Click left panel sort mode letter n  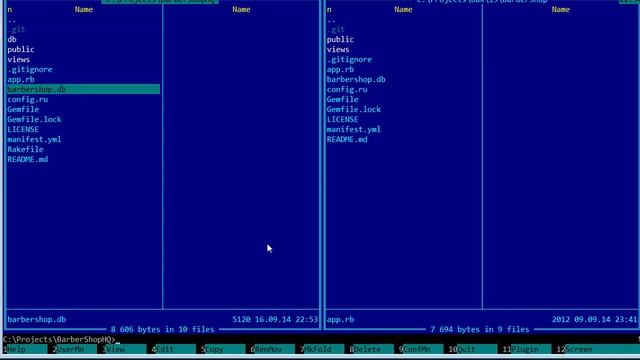pyautogui.click(x=9, y=10)
